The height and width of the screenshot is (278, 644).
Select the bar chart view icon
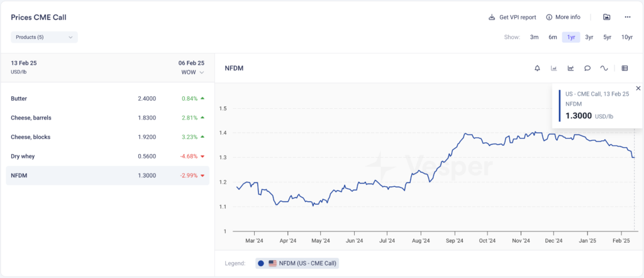pyautogui.click(x=554, y=68)
